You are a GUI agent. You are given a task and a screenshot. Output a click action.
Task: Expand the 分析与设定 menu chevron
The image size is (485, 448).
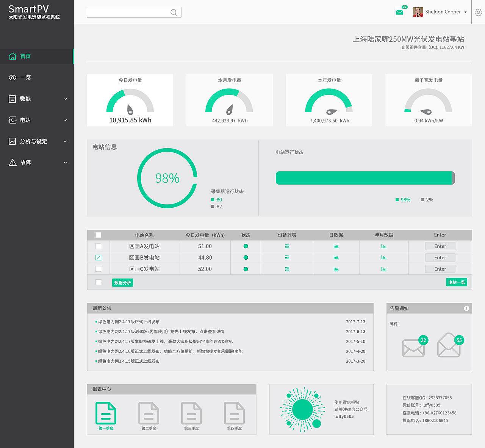pos(65,141)
